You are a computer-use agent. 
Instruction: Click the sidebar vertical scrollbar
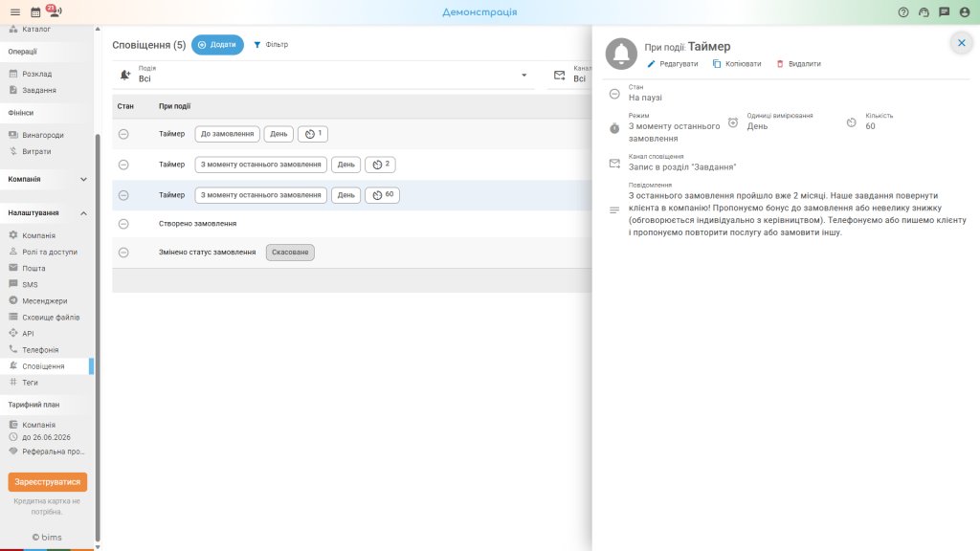point(98,338)
